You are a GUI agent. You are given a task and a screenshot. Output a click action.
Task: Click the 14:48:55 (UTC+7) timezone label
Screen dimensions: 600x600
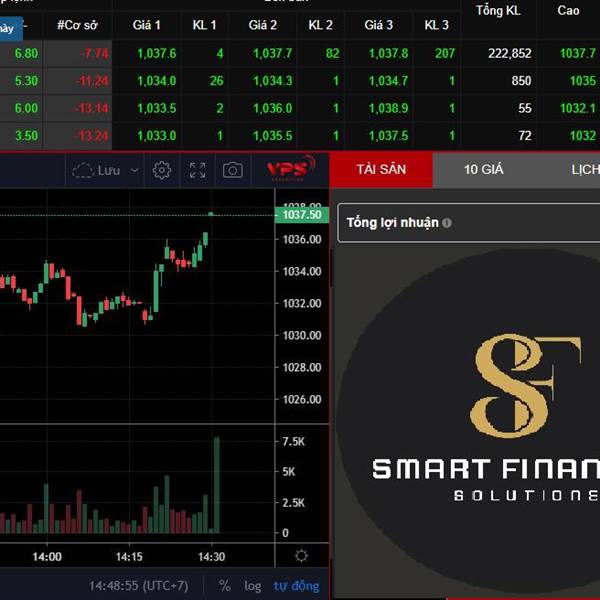[139, 586]
